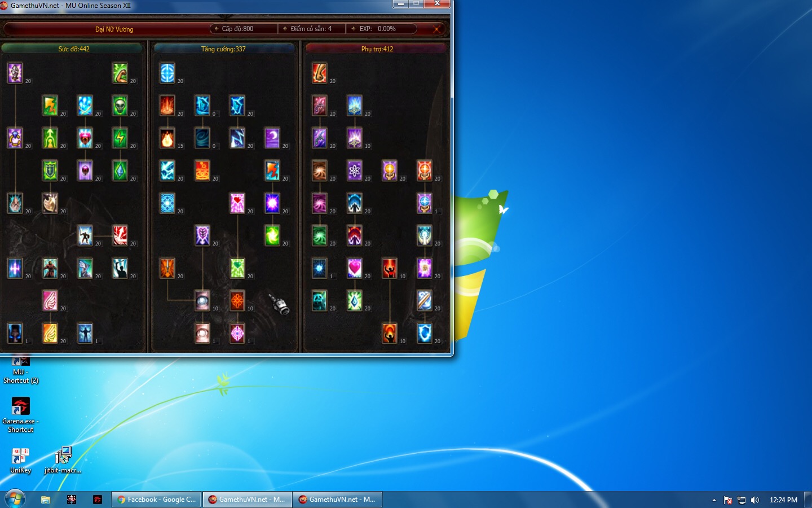The height and width of the screenshot is (508, 812).
Task: Click the green skull skill icon
Action: click(x=120, y=106)
